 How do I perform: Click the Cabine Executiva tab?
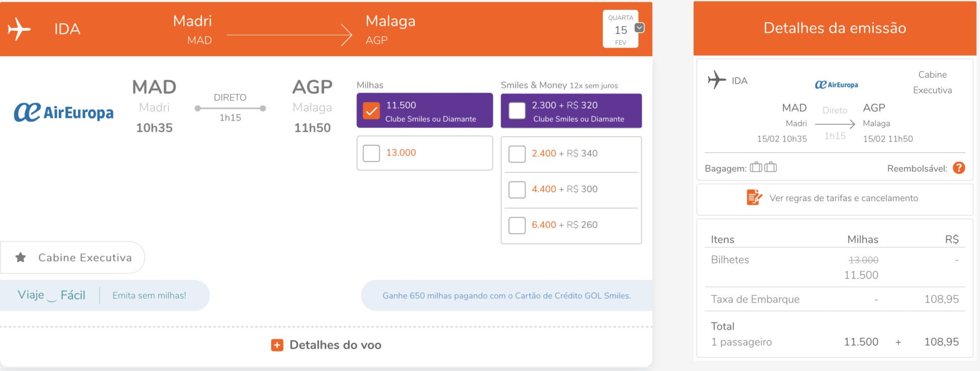(x=72, y=258)
